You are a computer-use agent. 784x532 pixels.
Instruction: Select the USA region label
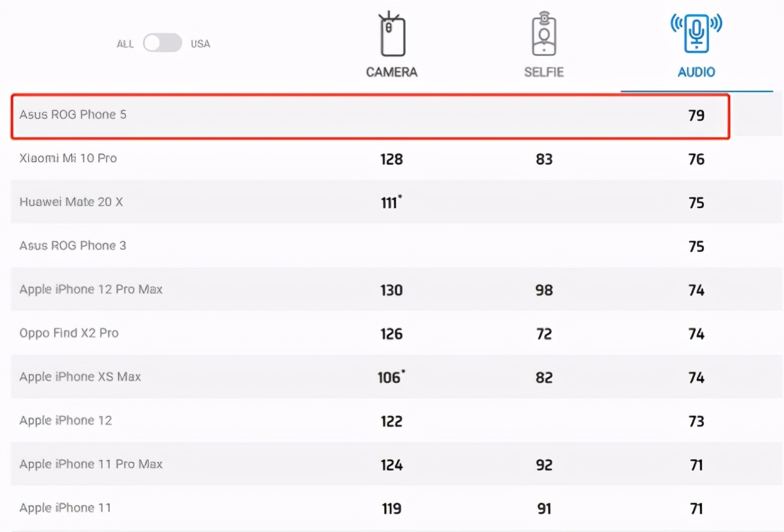pos(200,44)
